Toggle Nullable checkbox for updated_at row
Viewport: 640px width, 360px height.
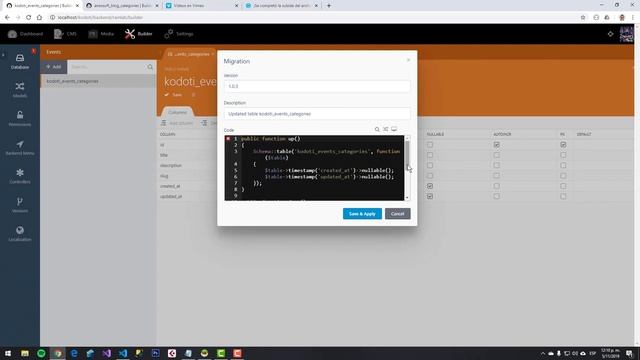pos(430,196)
